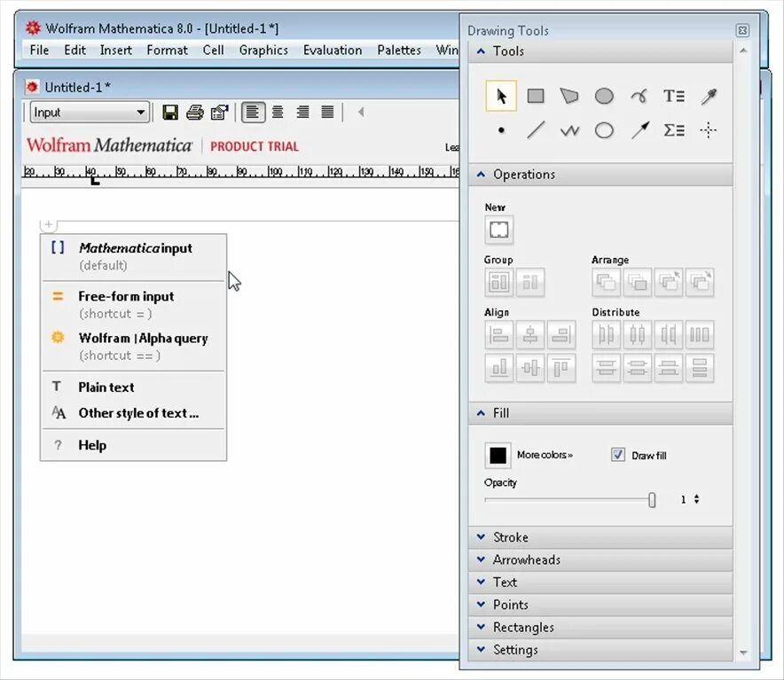Select the filled Rectangle tool
Viewport: 784px width, 680px height.
click(x=536, y=96)
